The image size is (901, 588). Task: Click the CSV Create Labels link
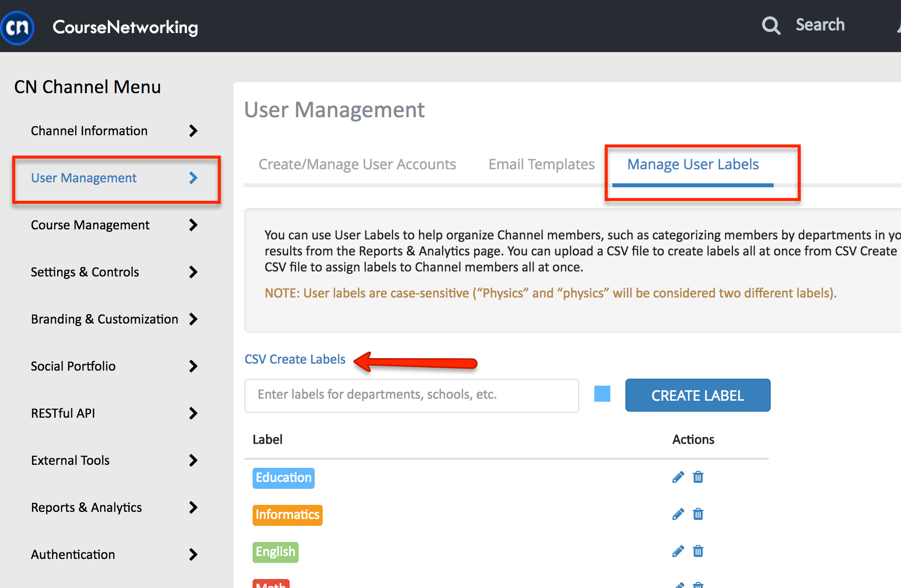(295, 359)
